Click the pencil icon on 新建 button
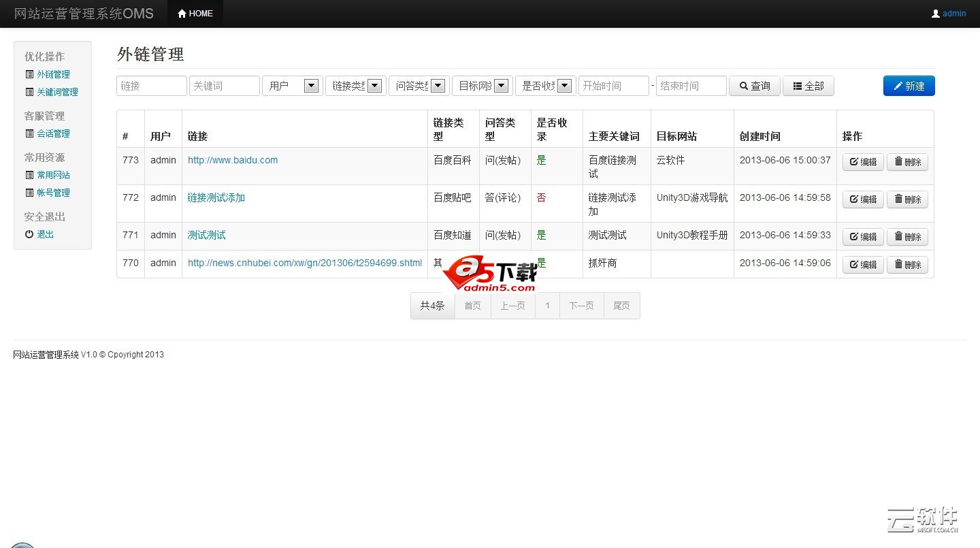 [898, 86]
